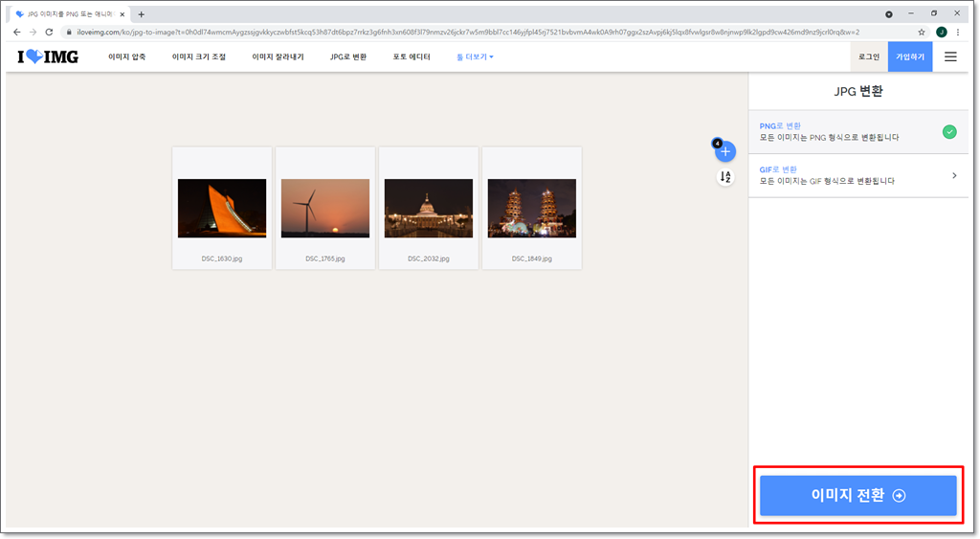This screenshot has height=539, width=980.
Task: Open the hamburger menu
Action: coord(950,56)
